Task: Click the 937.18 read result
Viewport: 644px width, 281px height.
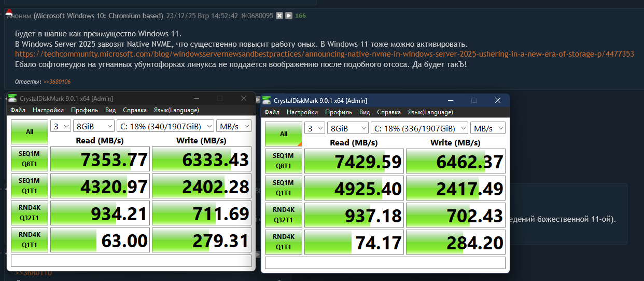Action: [x=354, y=215]
